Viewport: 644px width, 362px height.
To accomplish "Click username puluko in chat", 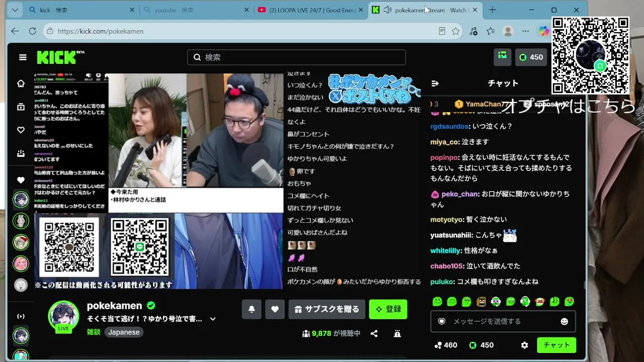I will click(x=443, y=282).
